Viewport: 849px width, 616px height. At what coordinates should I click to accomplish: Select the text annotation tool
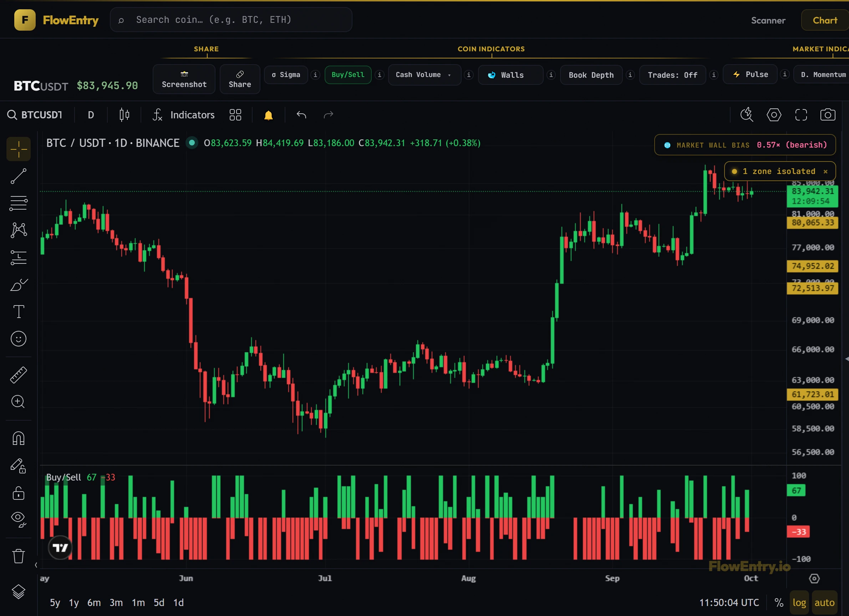pos(18,312)
